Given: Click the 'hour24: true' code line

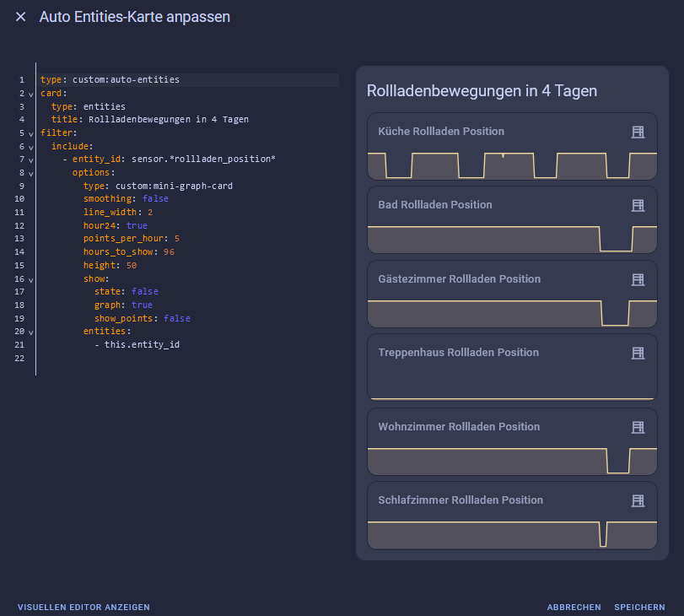Looking at the screenshot, I should tap(116, 225).
